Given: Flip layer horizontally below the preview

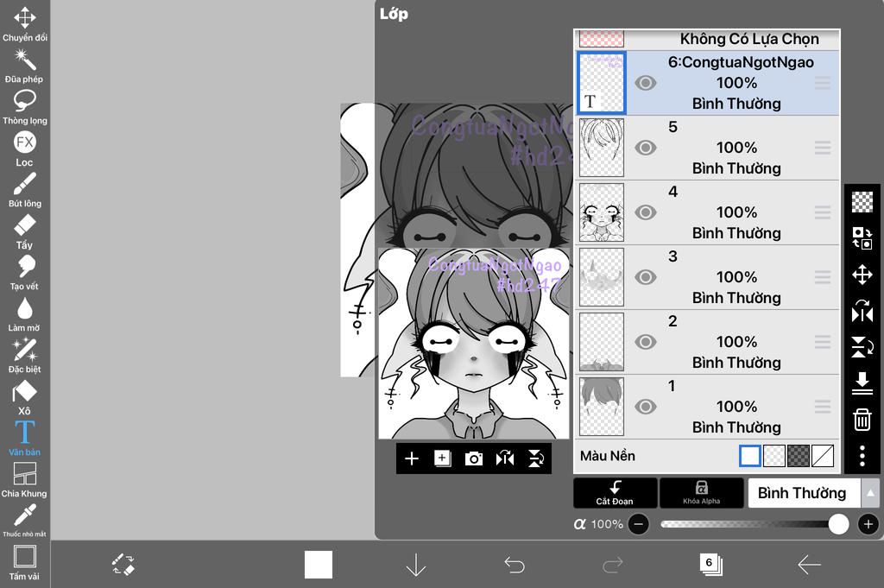Looking at the screenshot, I should pos(505,458).
